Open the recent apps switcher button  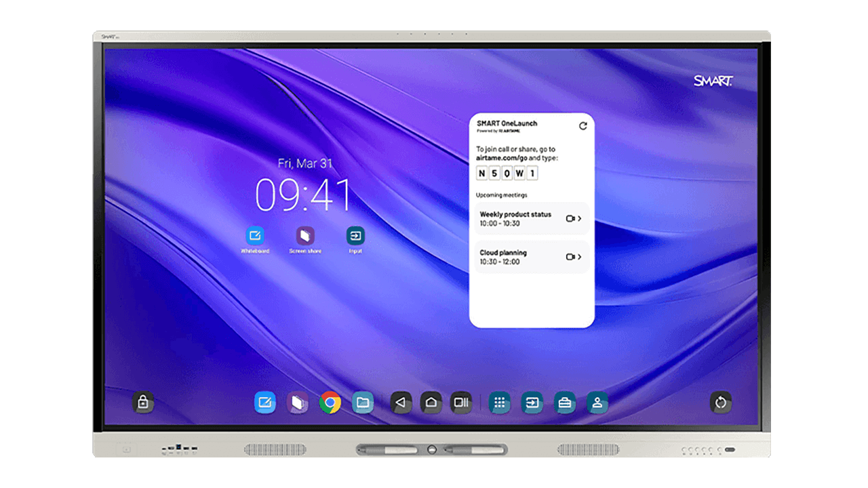coord(462,402)
